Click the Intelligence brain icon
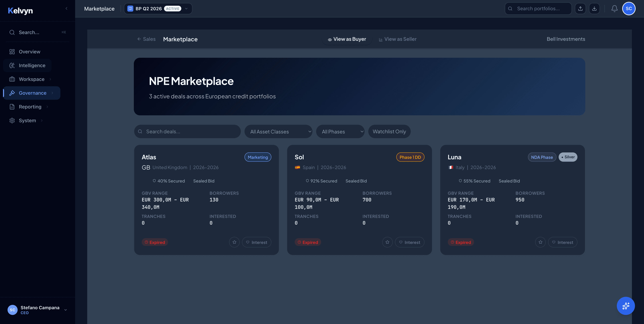This screenshot has height=324, width=644. pos(12,65)
